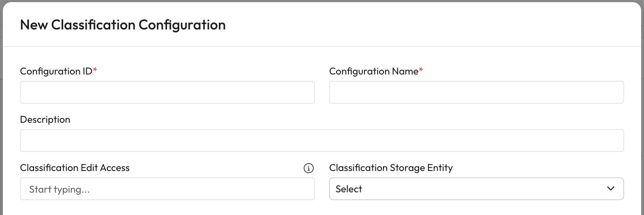Focus the Configuration ID input field
Image resolution: width=644 pixels, height=215 pixels.
click(167, 92)
